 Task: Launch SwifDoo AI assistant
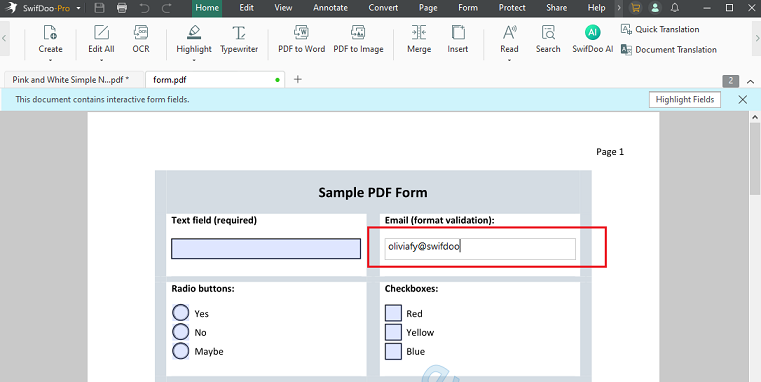tap(593, 39)
